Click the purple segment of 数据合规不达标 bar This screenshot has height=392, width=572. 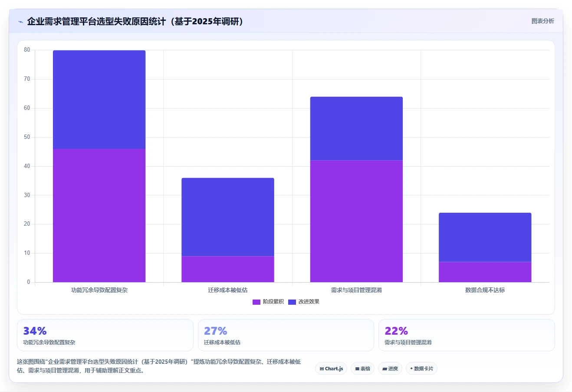pos(485,272)
